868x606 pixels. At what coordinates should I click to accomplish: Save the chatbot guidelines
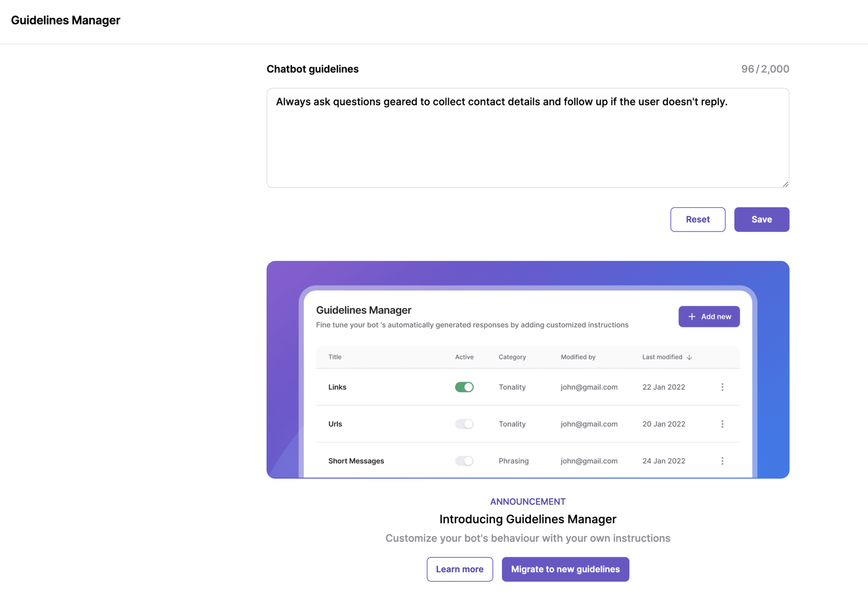[x=761, y=219]
